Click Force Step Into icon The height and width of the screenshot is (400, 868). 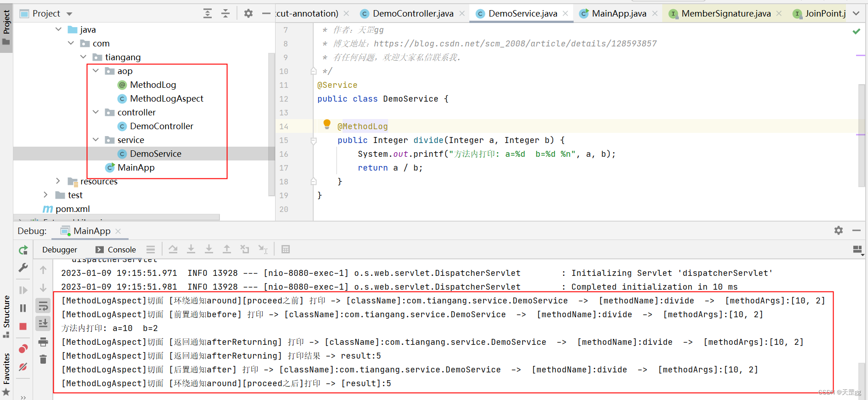[209, 250]
